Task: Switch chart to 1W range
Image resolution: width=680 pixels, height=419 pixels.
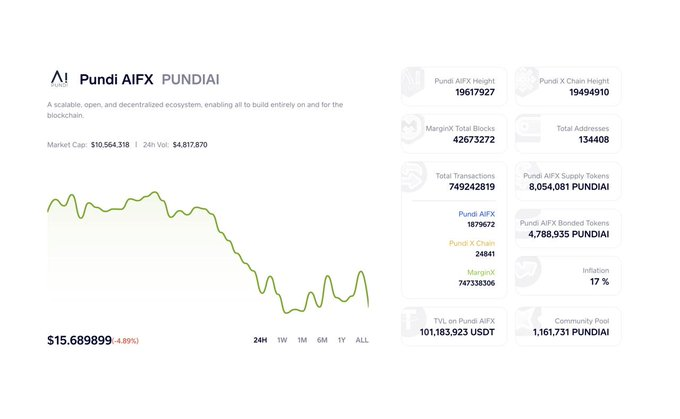Action: pos(282,340)
